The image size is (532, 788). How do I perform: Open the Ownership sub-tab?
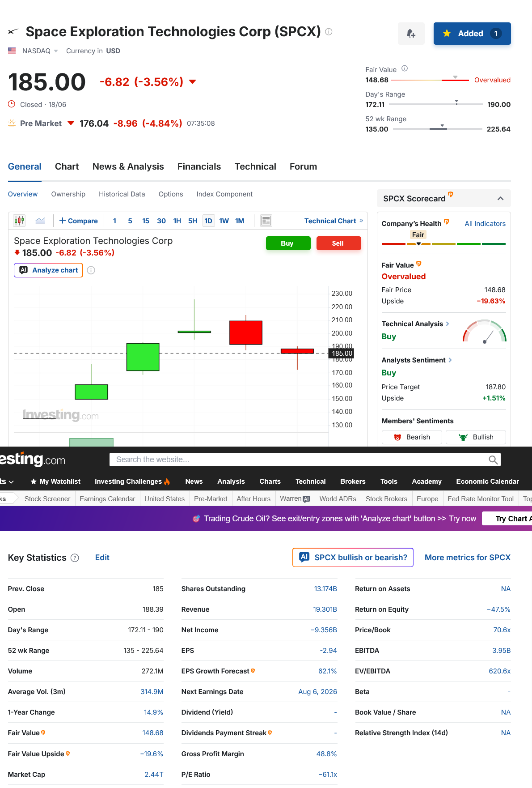point(68,194)
